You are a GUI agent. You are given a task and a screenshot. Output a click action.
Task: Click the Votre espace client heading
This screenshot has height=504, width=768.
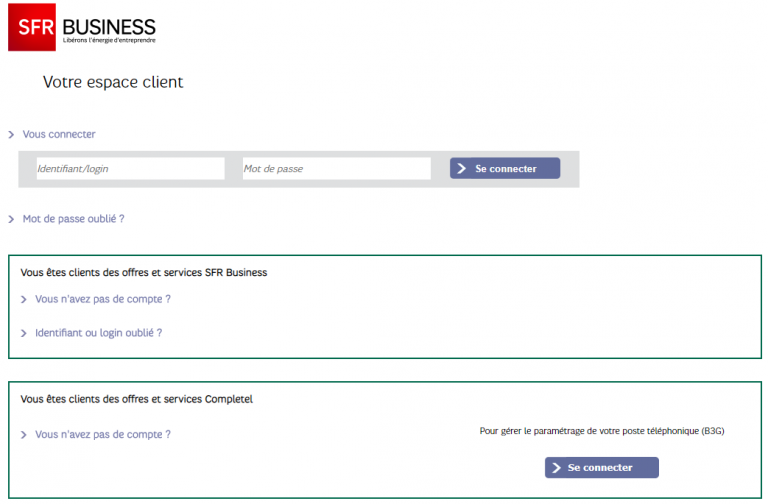[x=113, y=82]
